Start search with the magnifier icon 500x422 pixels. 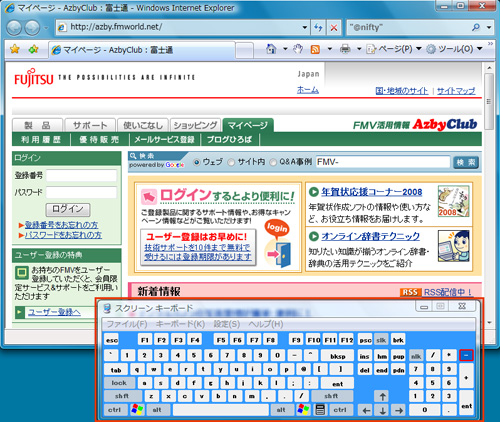[476, 27]
